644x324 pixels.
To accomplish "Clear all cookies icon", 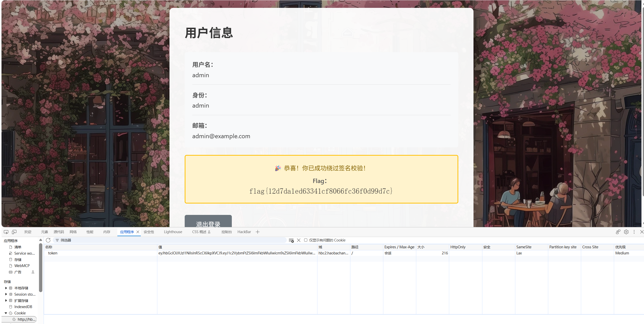I will pyautogui.click(x=291, y=240).
